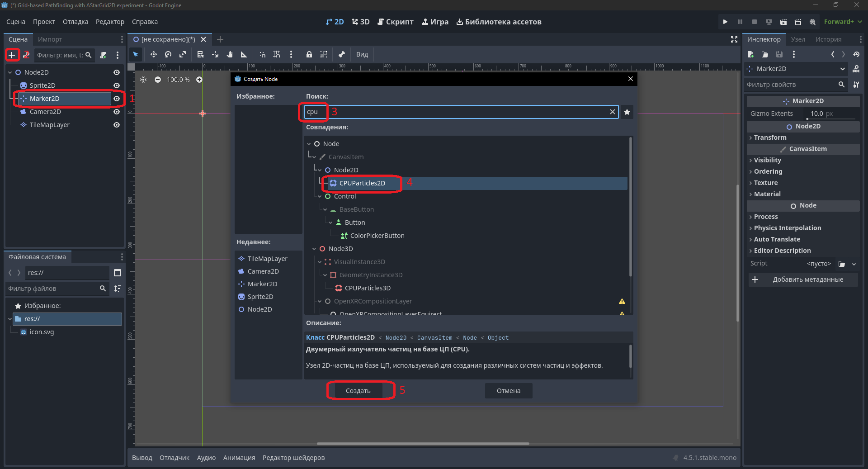Add search result to favorites star icon
The image size is (868, 469).
tap(627, 112)
